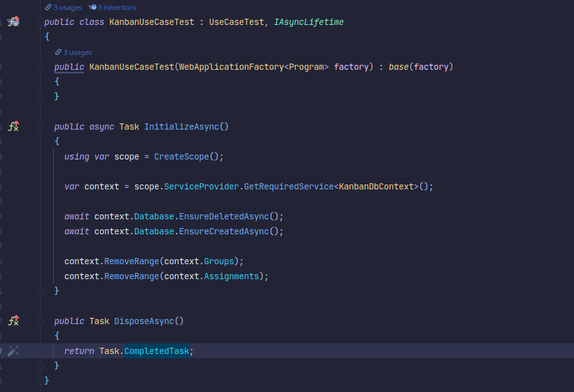Image resolution: width=574 pixels, height=392 pixels.
Task: Click 'RemoveRange' on the Groups line
Action: (x=132, y=261)
